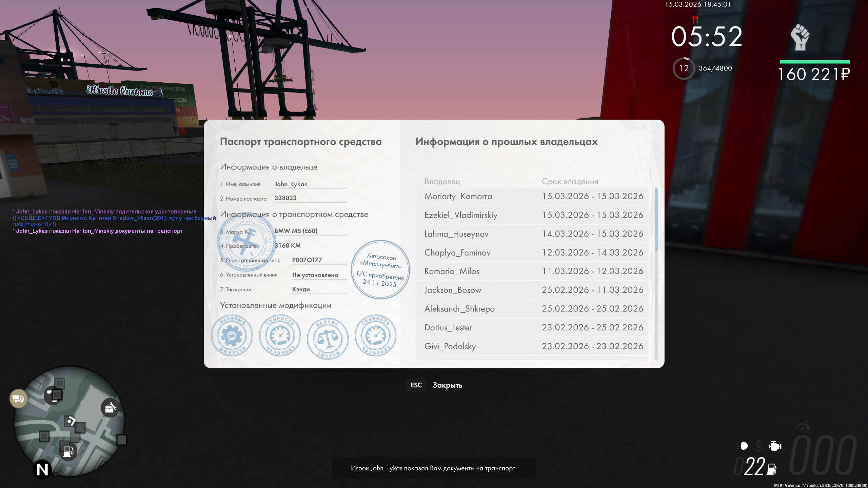Click the engine status icon near speedometer

coord(775,446)
